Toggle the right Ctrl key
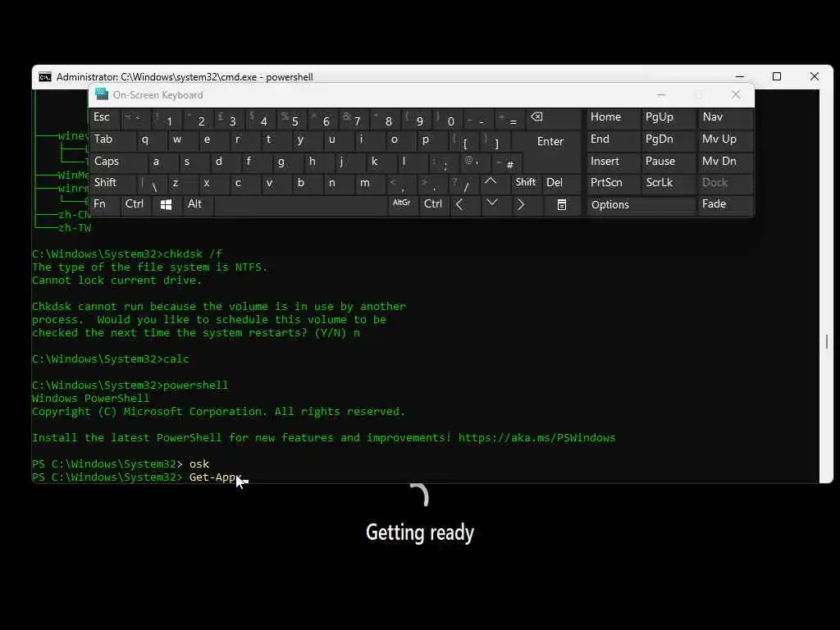840x630 pixels. pos(433,204)
